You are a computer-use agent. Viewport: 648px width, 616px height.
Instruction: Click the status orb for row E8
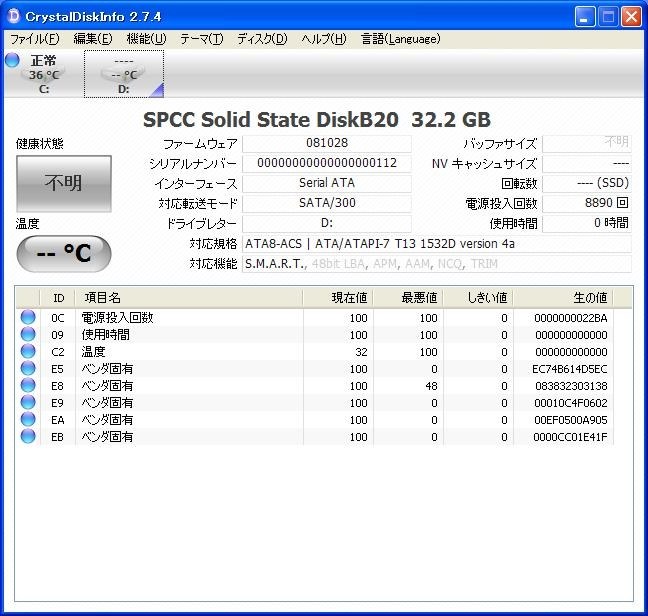click(28, 385)
